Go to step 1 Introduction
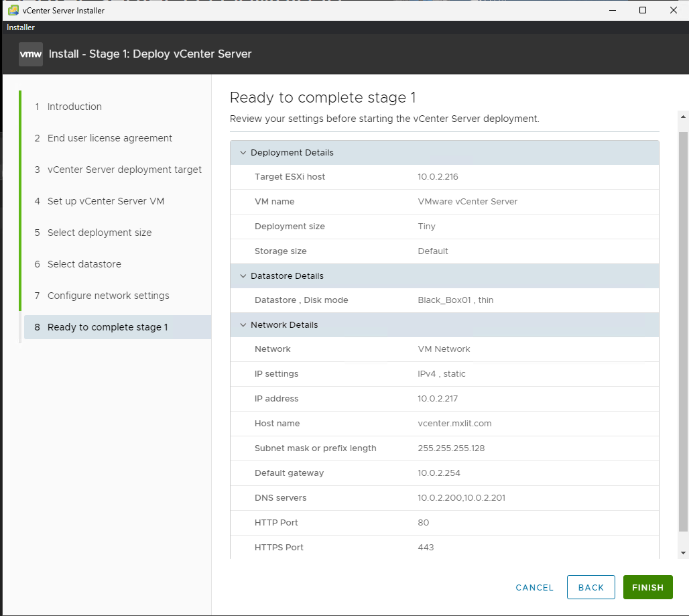Viewport: 689px width, 616px height. tap(74, 107)
